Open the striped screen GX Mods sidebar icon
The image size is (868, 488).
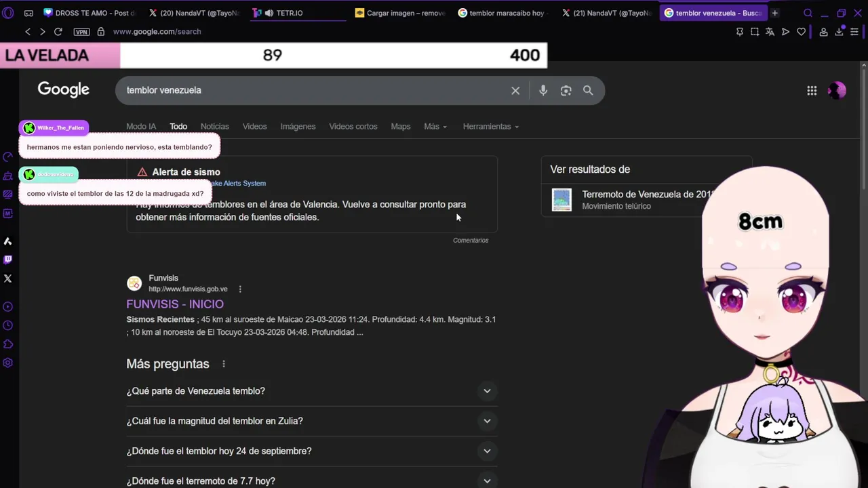[x=8, y=195]
